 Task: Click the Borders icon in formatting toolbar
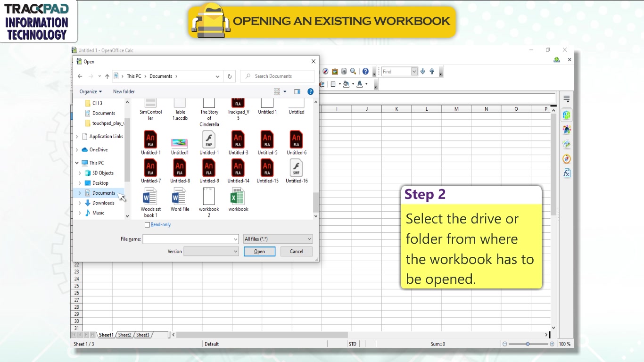point(333,84)
